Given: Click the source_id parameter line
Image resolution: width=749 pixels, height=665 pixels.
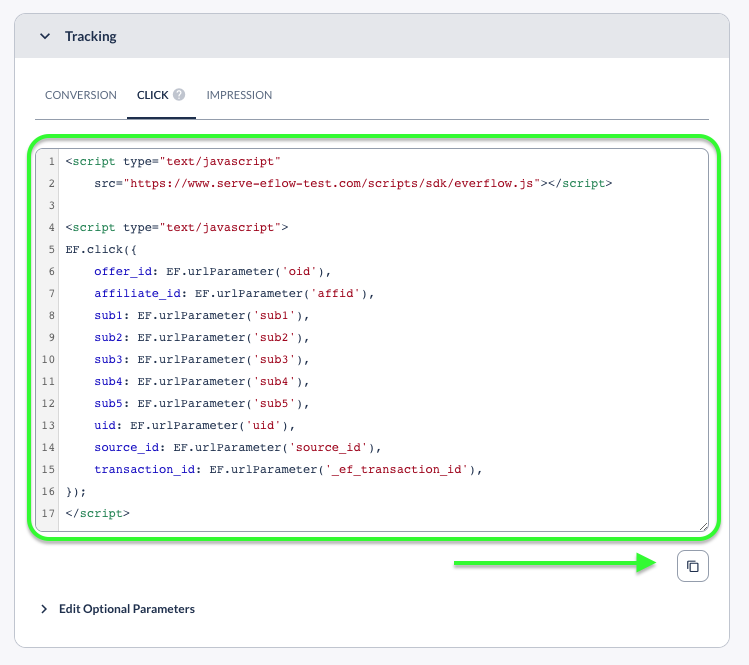Looking at the screenshot, I should tap(237, 447).
